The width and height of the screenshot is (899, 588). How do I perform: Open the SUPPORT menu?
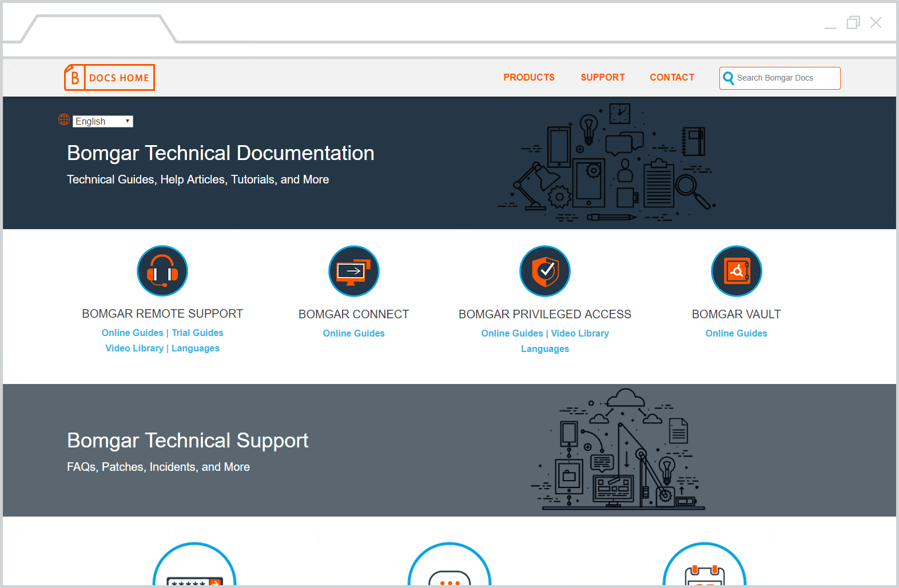click(x=603, y=77)
